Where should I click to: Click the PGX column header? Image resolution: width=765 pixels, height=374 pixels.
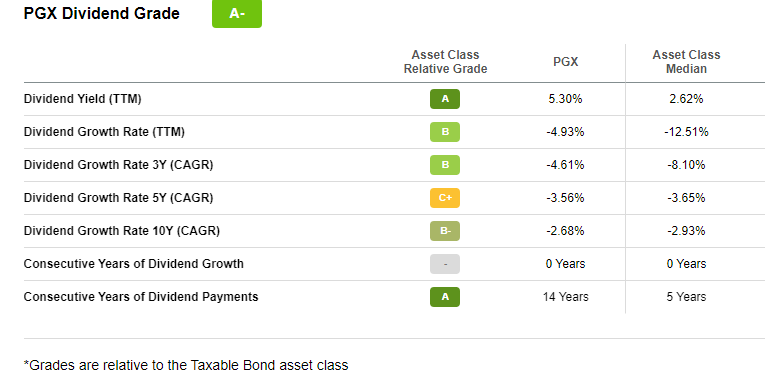[x=565, y=62]
